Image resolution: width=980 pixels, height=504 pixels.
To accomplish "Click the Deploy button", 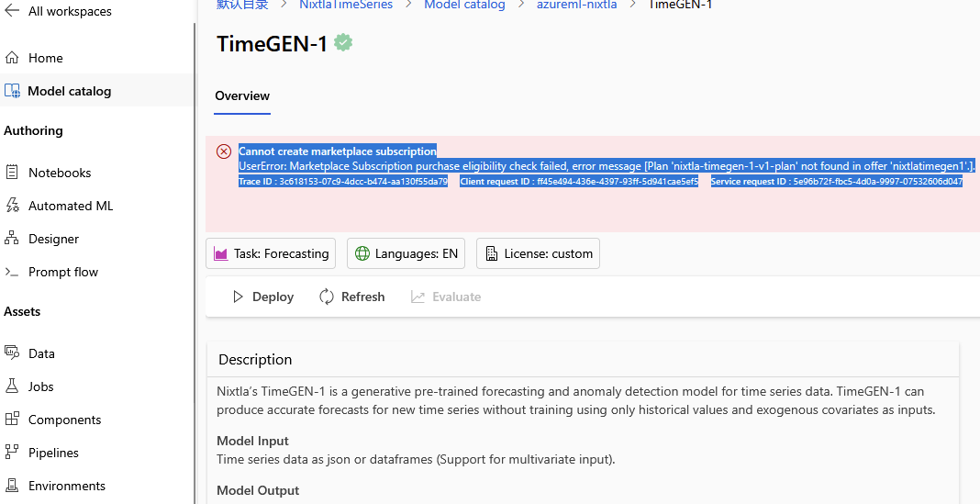I will (262, 297).
